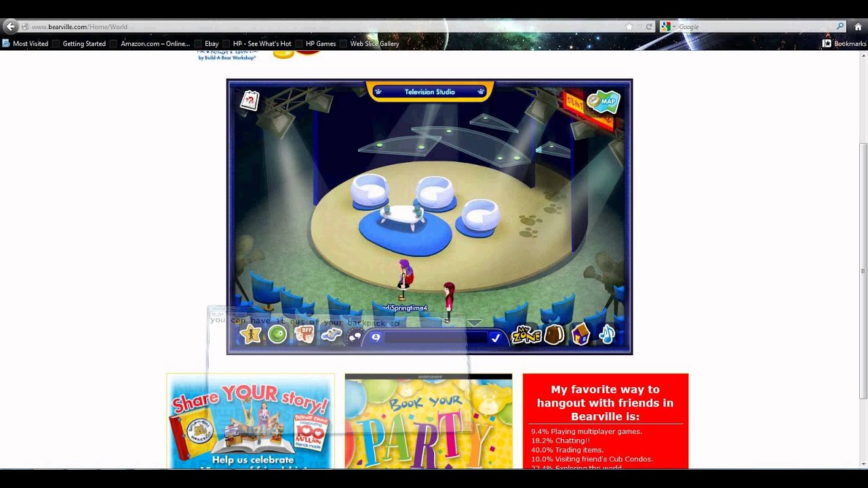868x488 pixels.
Task: Click the Share YOUR story banner
Action: (251, 421)
